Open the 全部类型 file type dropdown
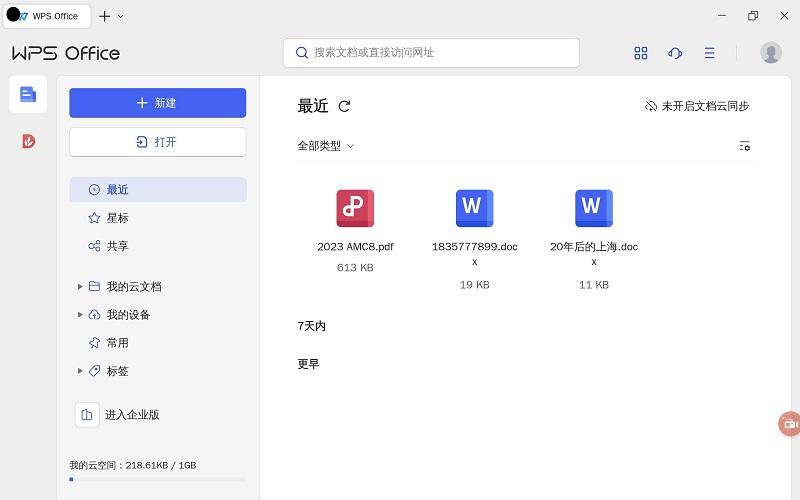800x500 pixels. [326, 146]
